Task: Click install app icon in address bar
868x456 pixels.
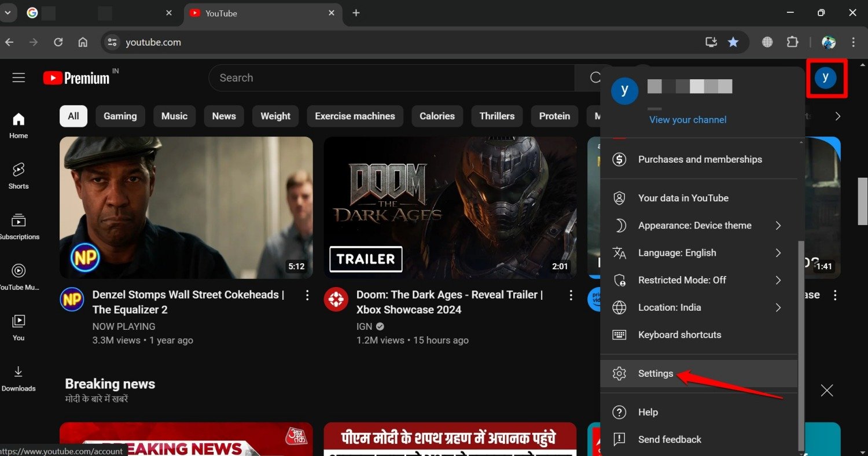Action: [x=711, y=42]
